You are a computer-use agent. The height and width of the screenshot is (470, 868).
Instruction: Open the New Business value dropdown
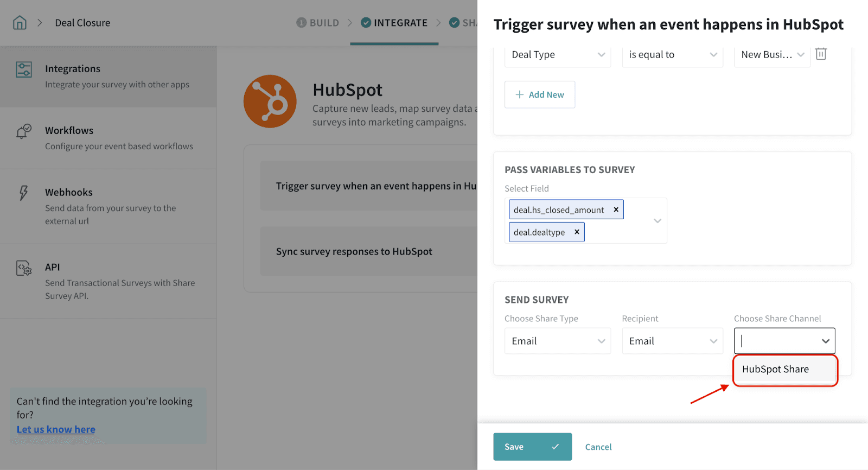tap(772, 55)
